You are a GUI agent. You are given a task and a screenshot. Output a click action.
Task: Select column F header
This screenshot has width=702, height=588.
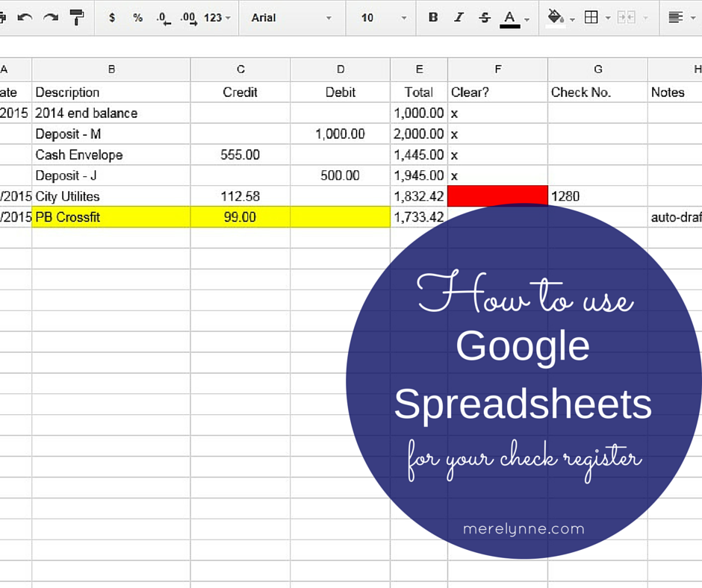pyautogui.click(x=498, y=69)
